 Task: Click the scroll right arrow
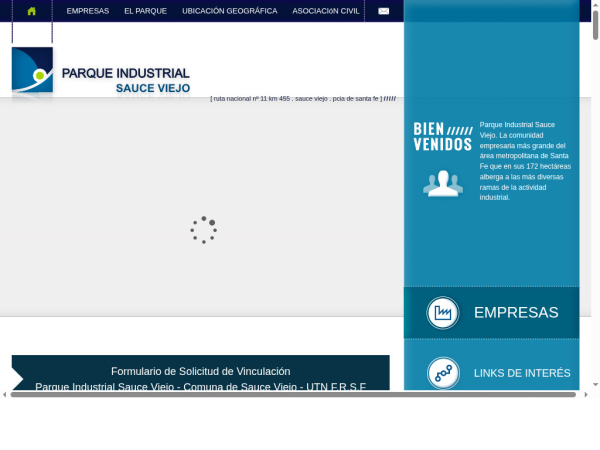tap(586, 395)
